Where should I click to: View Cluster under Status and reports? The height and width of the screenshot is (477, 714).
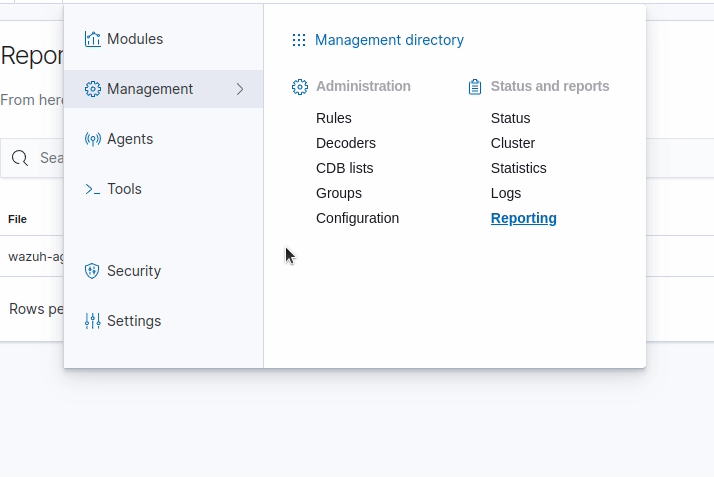513,143
